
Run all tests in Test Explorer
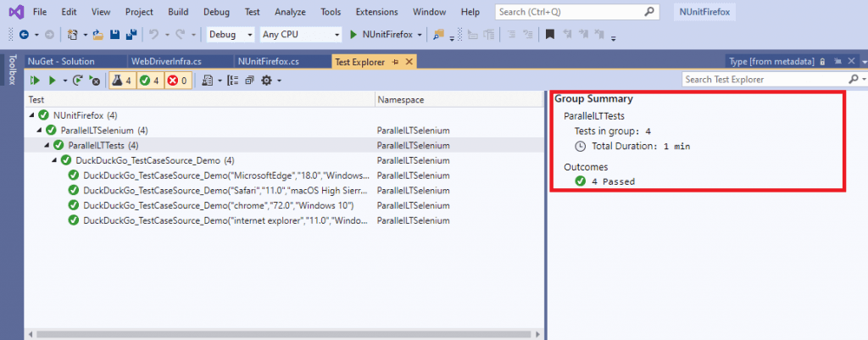(x=35, y=80)
